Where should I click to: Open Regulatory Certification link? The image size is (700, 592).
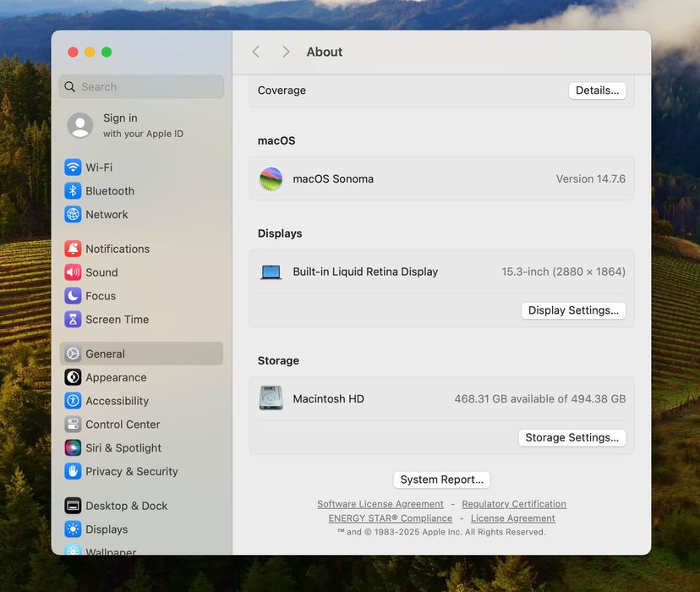[514, 504]
